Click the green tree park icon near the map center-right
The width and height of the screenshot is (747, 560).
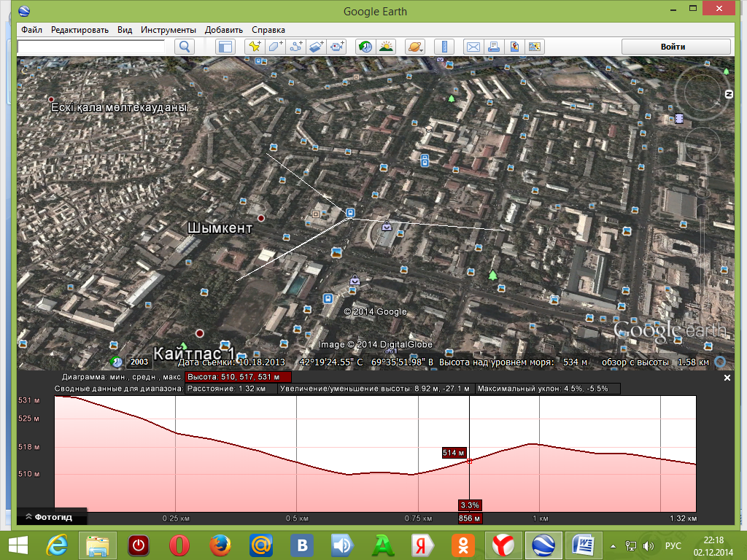point(492,275)
